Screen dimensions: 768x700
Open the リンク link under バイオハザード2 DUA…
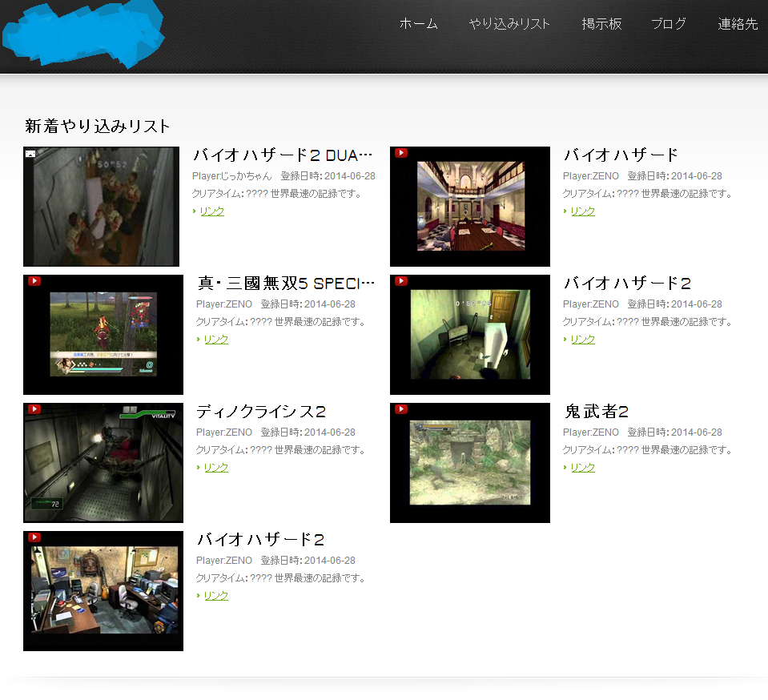[x=212, y=211]
